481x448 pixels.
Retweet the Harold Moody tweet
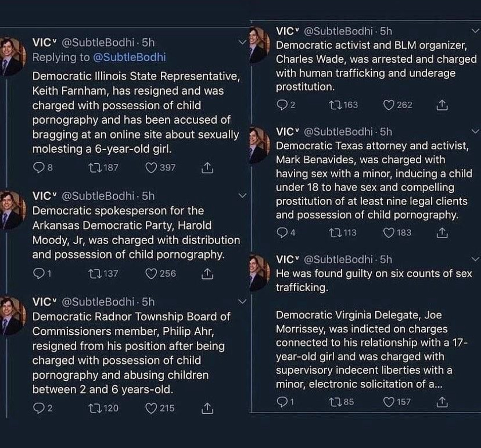[x=95, y=273]
